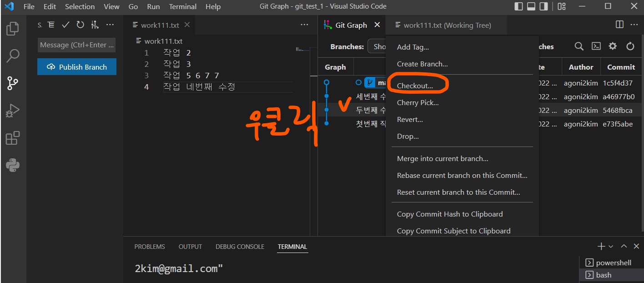Choose Cherry Pick... from context menu
644x283 pixels.
tap(462, 102)
